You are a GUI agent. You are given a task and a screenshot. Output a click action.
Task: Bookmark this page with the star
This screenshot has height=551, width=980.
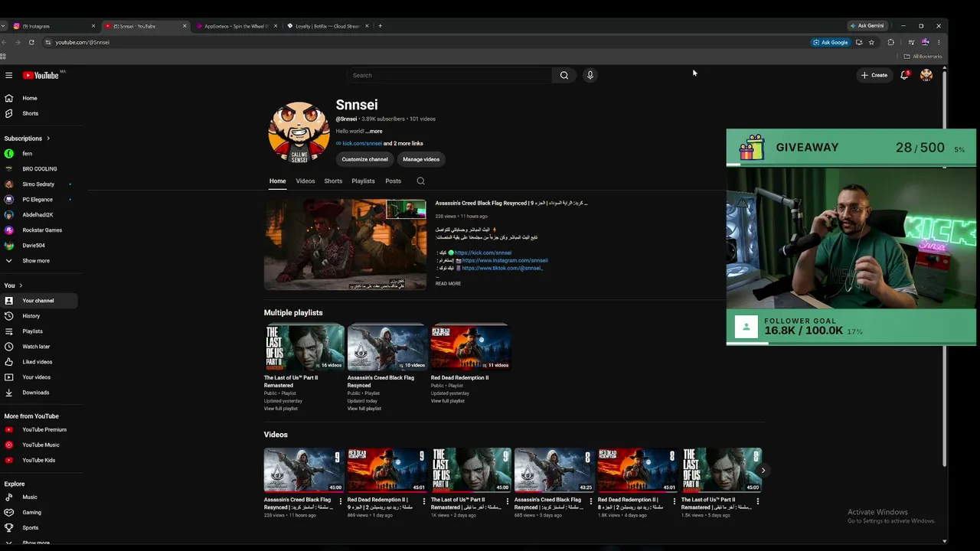(871, 42)
